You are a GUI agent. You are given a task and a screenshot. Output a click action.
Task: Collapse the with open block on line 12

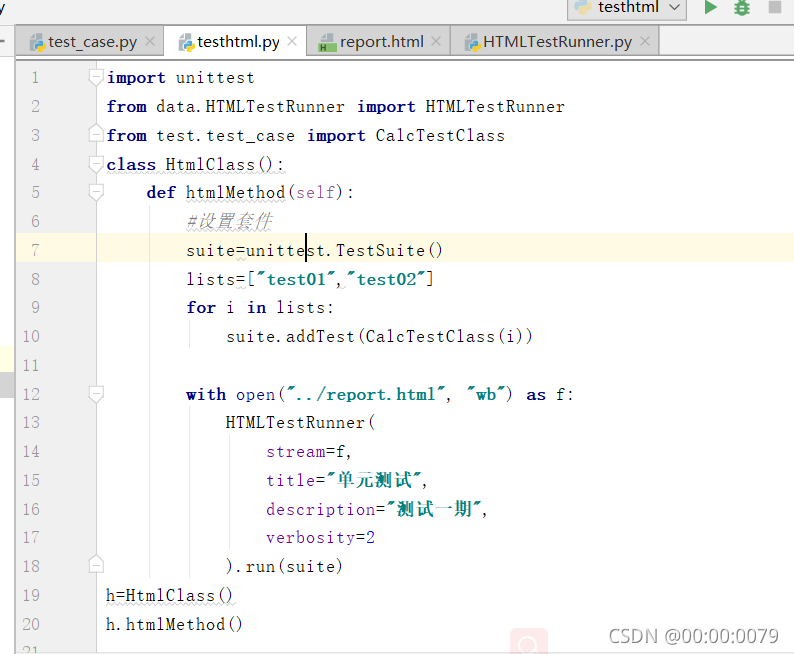coord(96,394)
